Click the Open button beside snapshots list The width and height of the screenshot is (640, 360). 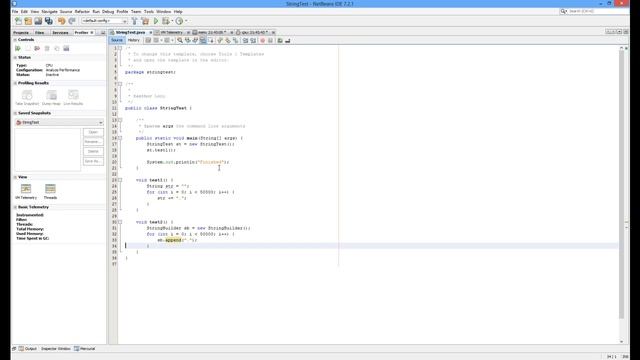[x=93, y=132]
